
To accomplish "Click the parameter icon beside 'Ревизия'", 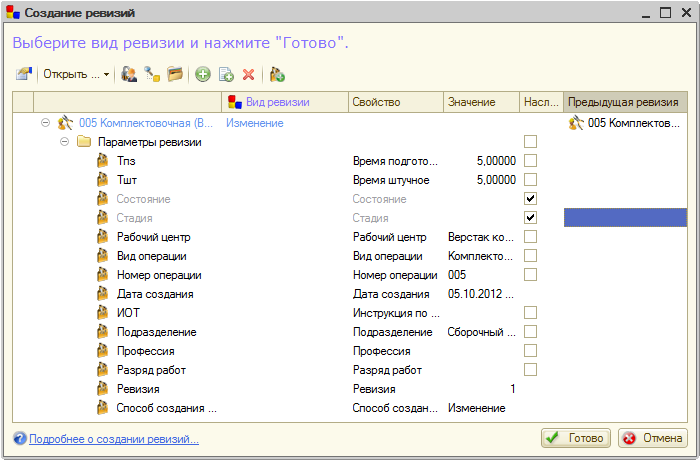I will click(103, 389).
